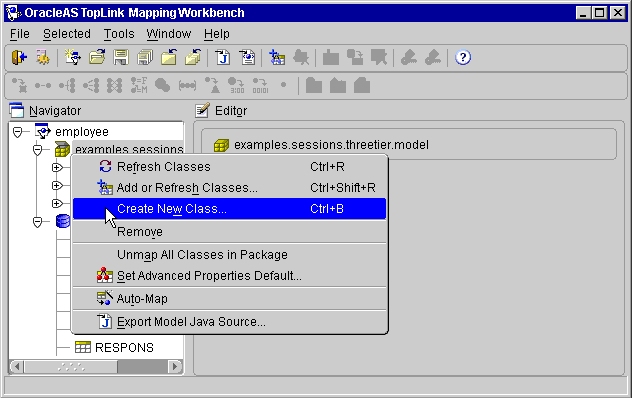Click the Exit door icon in toolbar
The width and height of the screenshot is (632, 398).
(x=19, y=58)
